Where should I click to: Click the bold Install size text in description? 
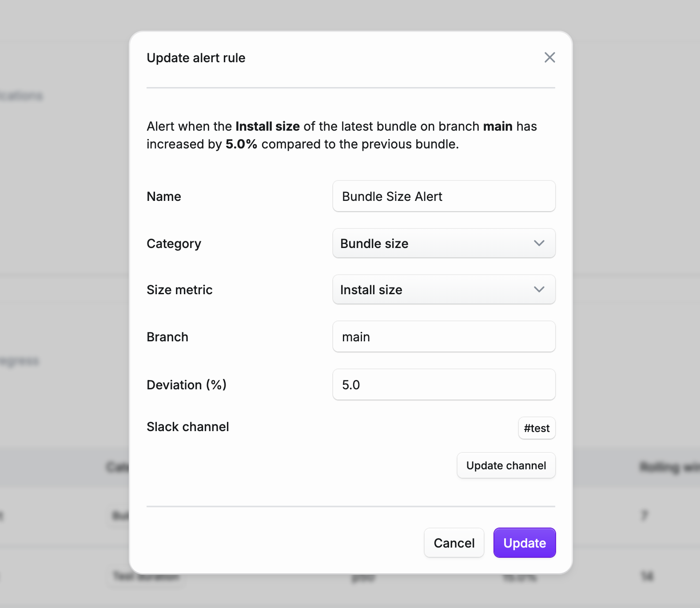click(x=267, y=126)
